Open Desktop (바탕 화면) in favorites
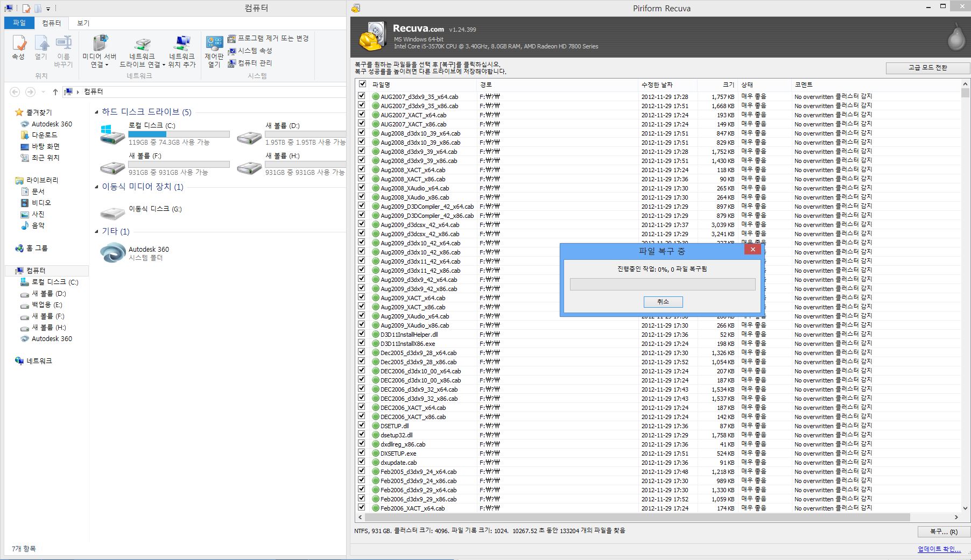Image resolution: width=971 pixels, height=560 pixels. (45, 146)
